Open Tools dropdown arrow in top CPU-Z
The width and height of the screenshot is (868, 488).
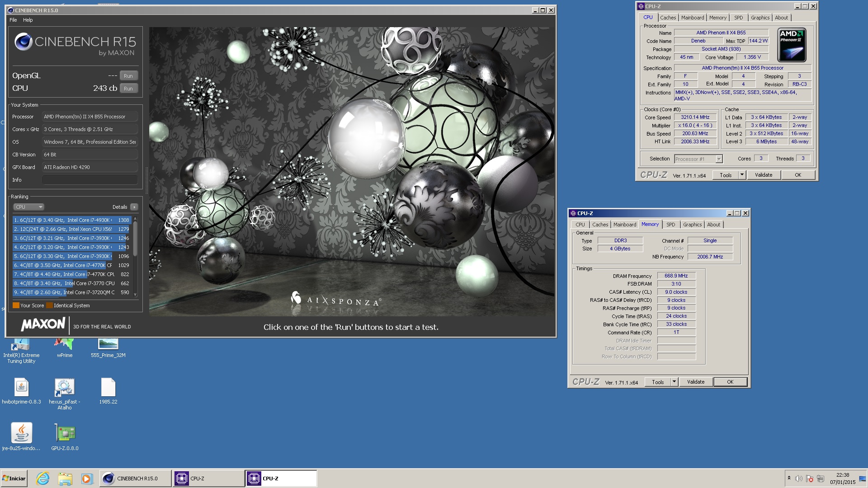(742, 175)
